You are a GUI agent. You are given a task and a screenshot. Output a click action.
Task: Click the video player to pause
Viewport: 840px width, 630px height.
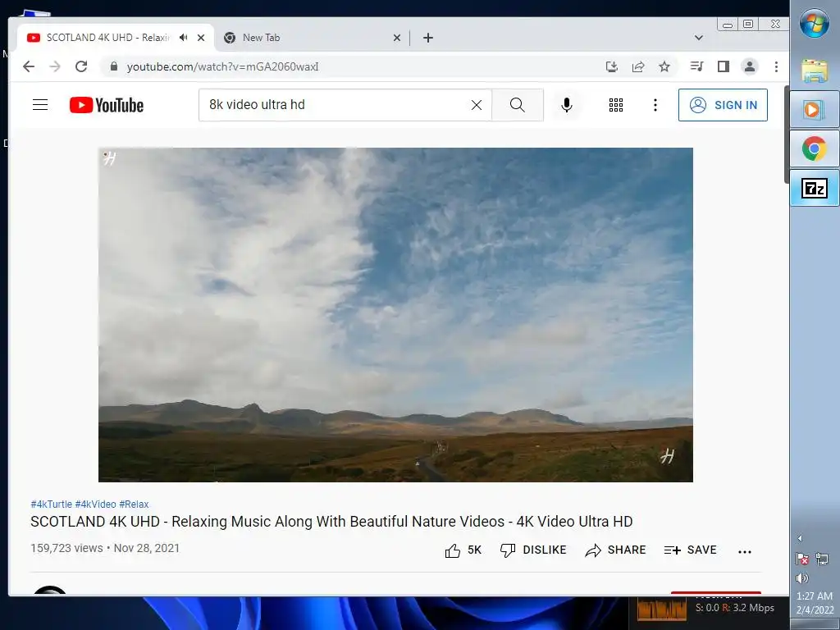click(x=395, y=314)
